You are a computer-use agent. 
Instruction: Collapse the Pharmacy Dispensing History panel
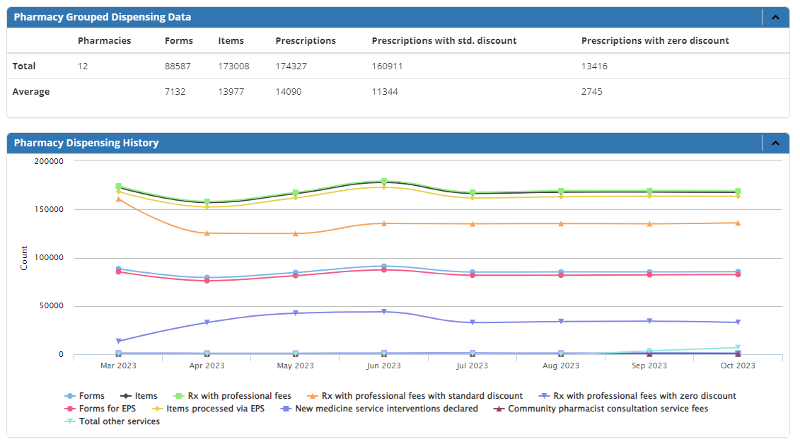coord(775,143)
